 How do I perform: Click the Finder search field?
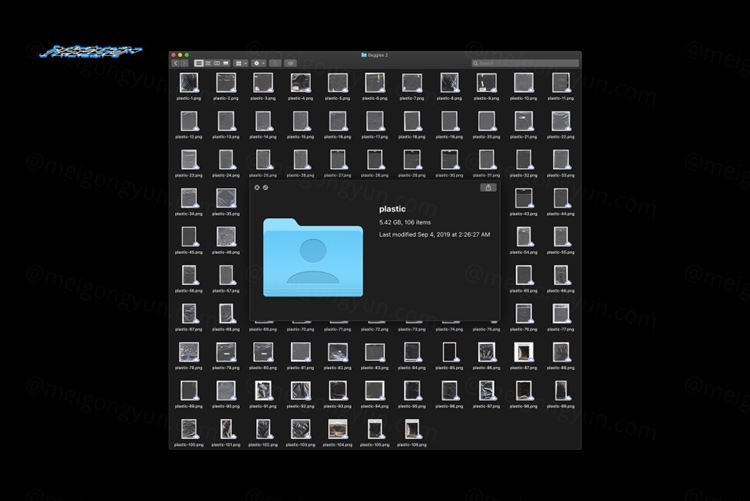[x=525, y=63]
